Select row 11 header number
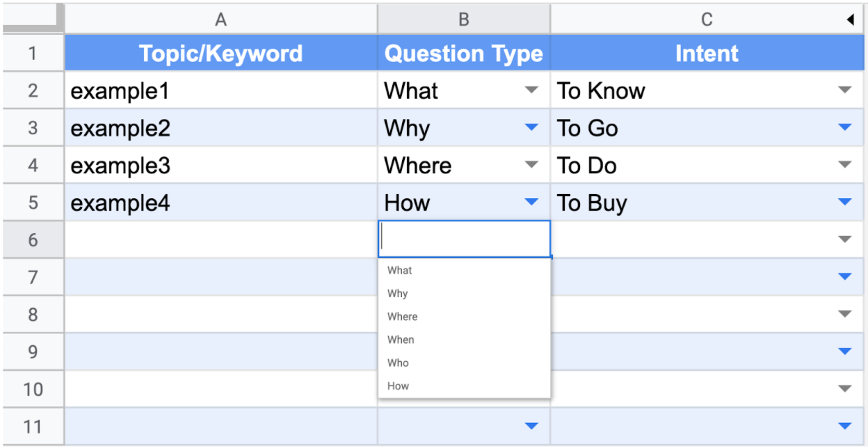 33,426
